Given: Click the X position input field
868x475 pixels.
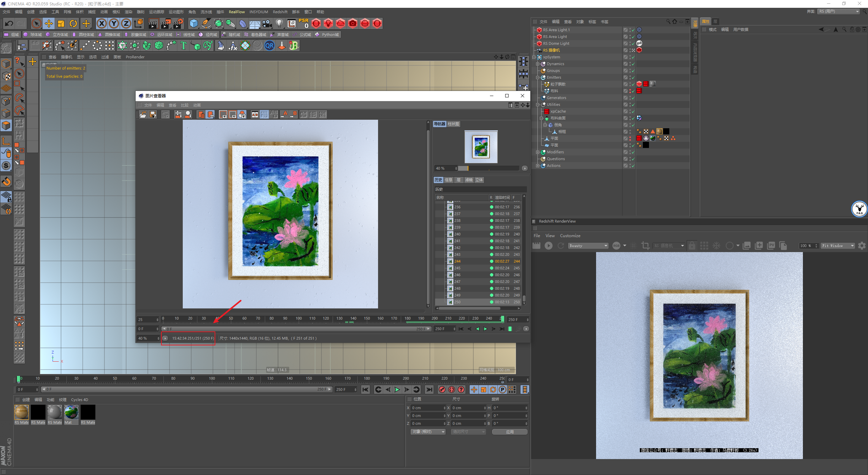Looking at the screenshot, I should click(x=428, y=408).
